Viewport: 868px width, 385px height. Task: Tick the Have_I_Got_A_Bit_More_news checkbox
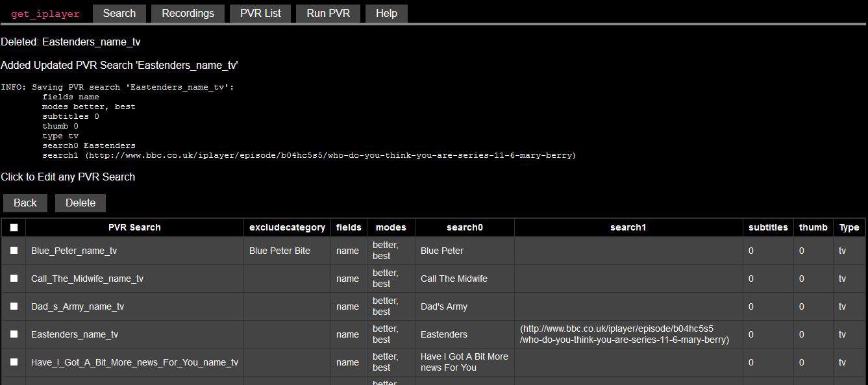click(14, 362)
